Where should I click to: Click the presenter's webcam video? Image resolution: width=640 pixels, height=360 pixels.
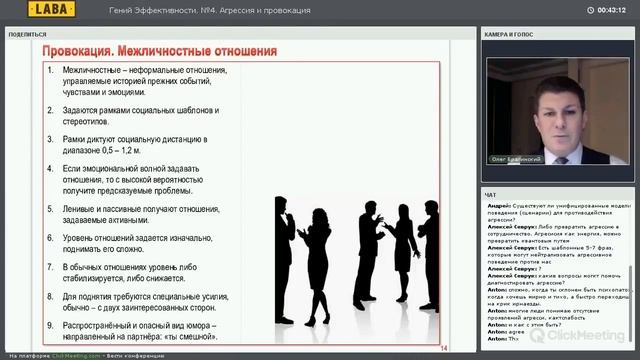pyautogui.click(x=558, y=111)
